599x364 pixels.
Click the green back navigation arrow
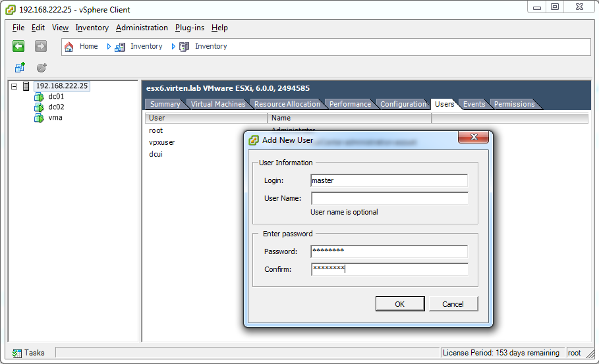18,46
